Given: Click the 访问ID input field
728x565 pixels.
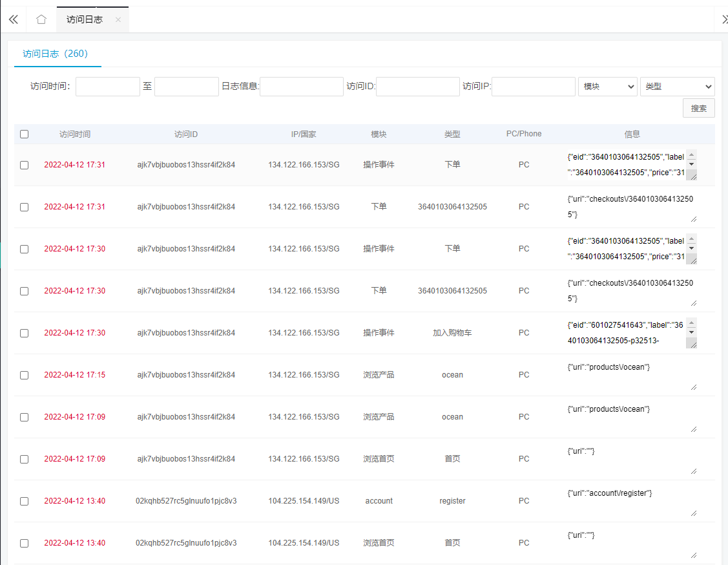Looking at the screenshot, I should pos(417,87).
